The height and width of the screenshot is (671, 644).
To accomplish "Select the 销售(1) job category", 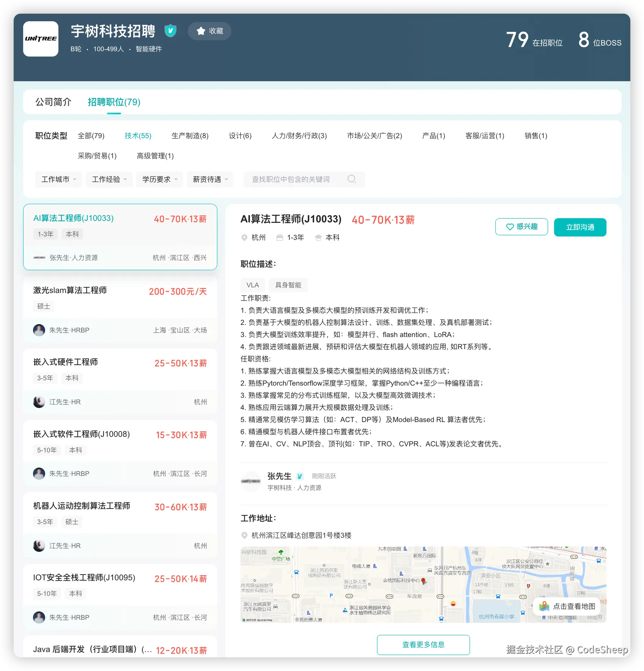I will click(536, 135).
